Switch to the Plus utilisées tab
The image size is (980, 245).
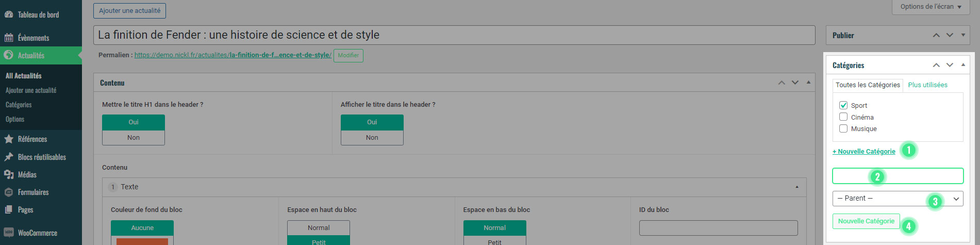click(x=927, y=85)
